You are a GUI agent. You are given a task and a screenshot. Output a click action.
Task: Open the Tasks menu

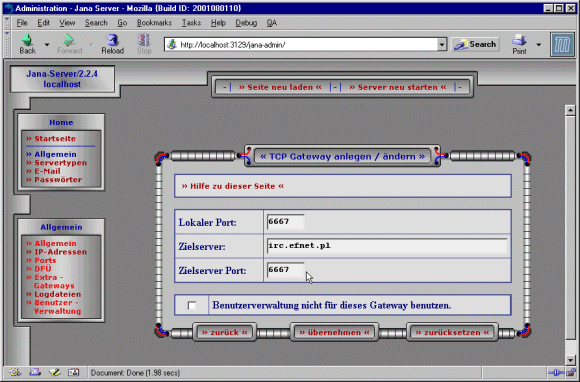(191, 23)
